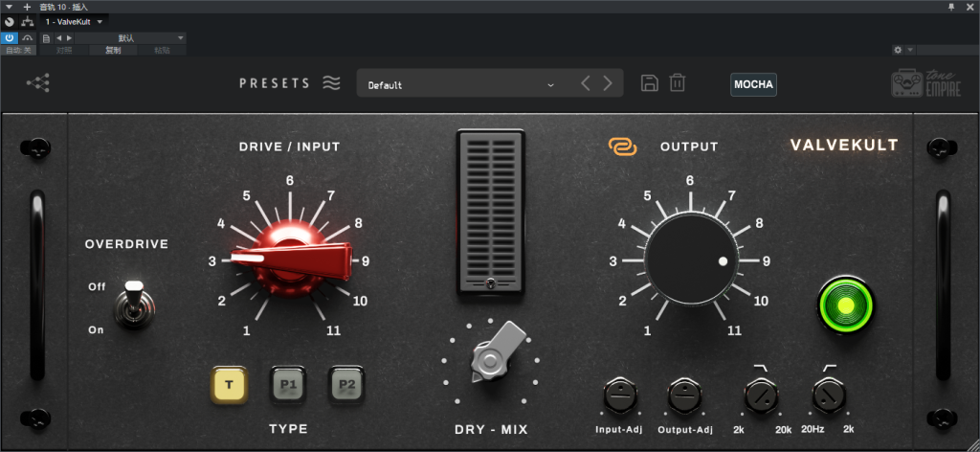Click number 11 on DRIVE / INPUT dial
980x452 pixels.
point(334,330)
